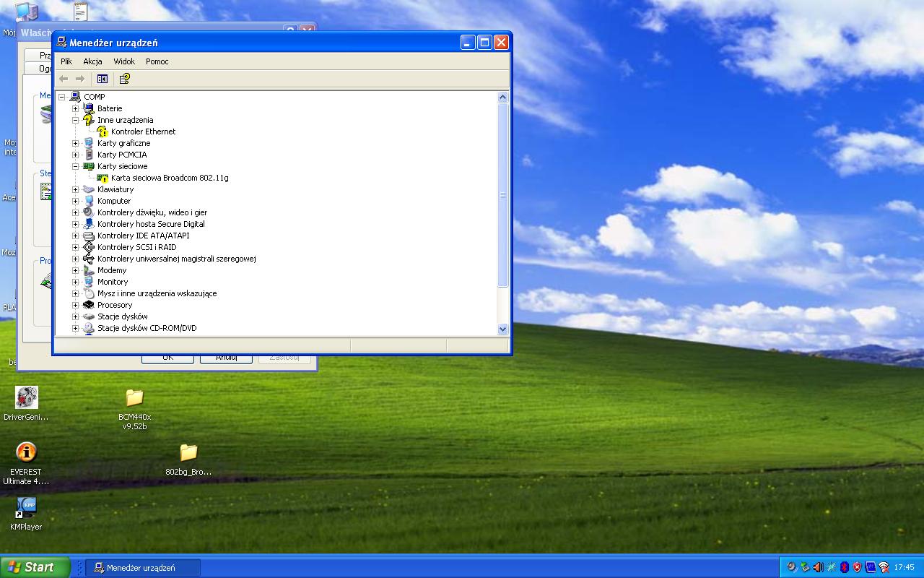
Task: Click the warning icon beside Kontroler Ethernet
Action: point(103,131)
